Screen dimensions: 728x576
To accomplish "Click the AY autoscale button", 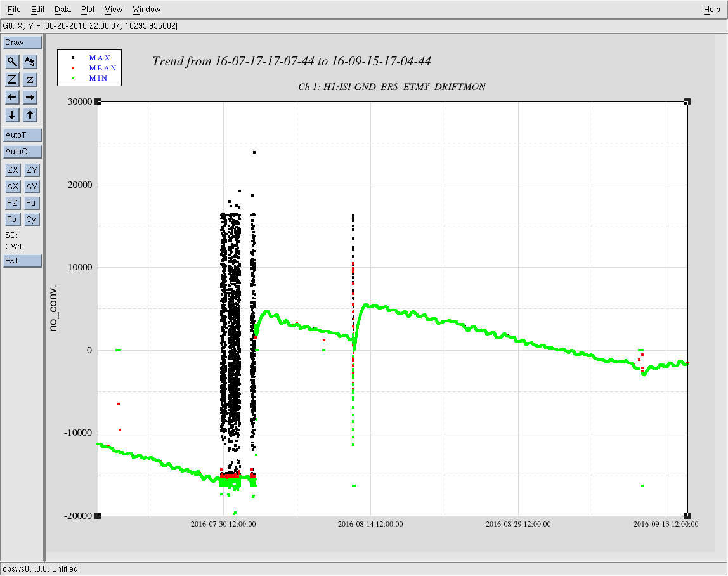I will (x=32, y=187).
